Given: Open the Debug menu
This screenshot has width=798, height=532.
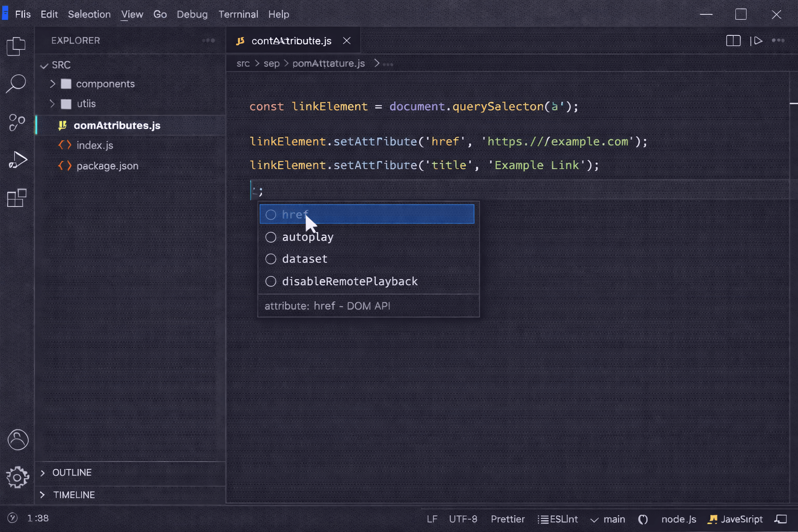Looking at the screenshot, I should coord(192,14).
